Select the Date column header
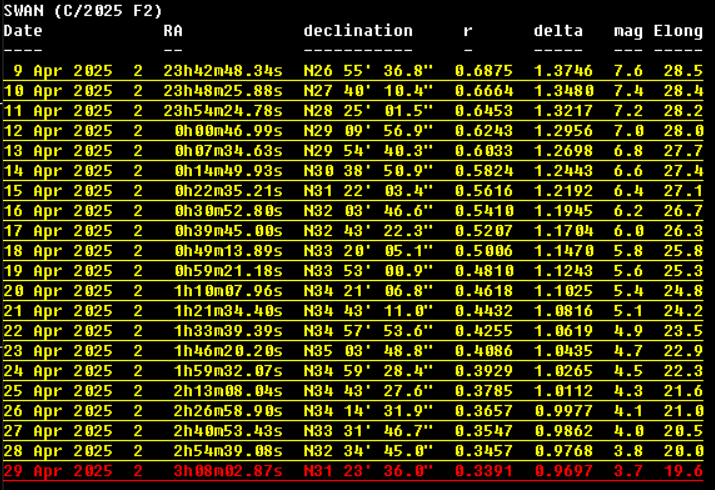 23,31
